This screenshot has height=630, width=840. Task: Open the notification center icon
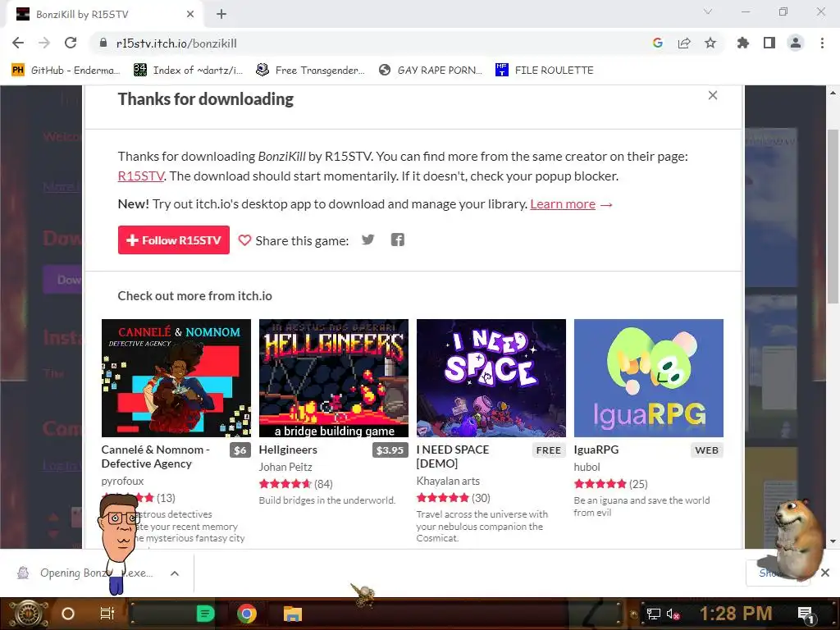(806, 614)
